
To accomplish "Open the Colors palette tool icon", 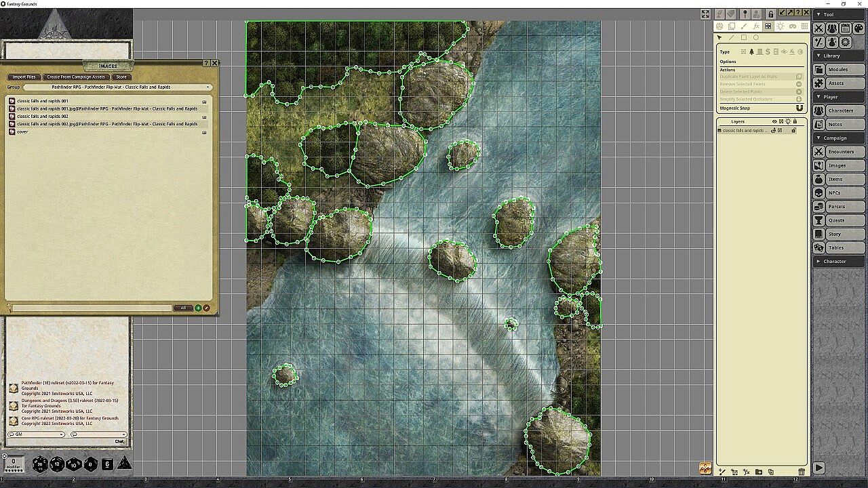I will (859, 28).
